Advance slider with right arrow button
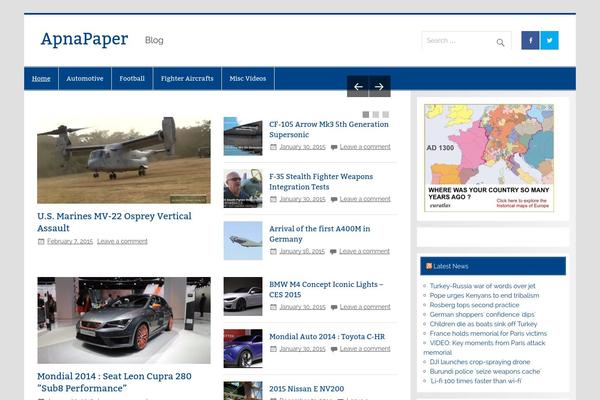Viewport: 600px width, 400px height. click(379, 86)
